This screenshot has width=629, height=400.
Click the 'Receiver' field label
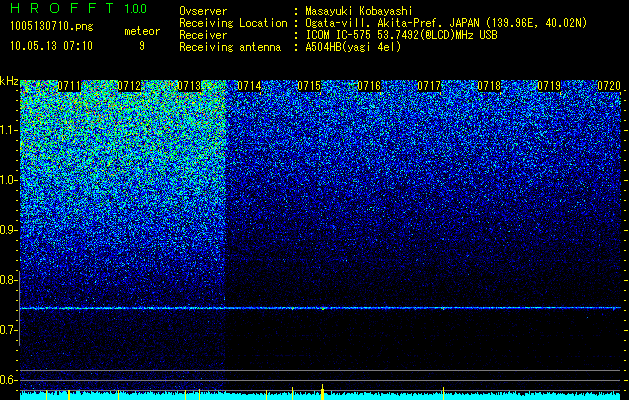[203, 35]
